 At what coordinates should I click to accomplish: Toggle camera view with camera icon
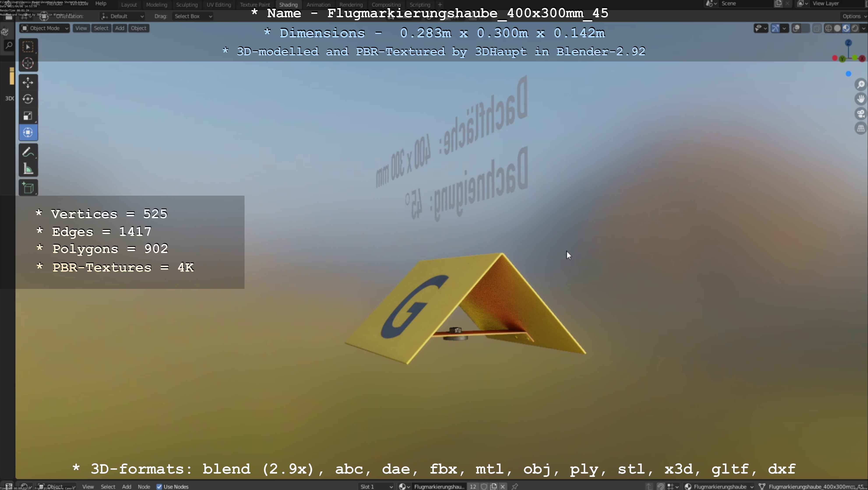click(861, 114)
